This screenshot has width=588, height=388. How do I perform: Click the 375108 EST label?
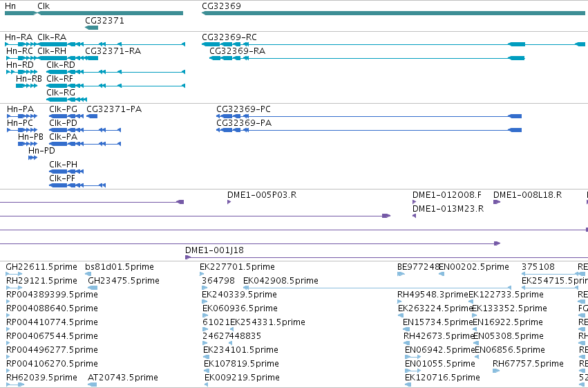pos(538,267)
